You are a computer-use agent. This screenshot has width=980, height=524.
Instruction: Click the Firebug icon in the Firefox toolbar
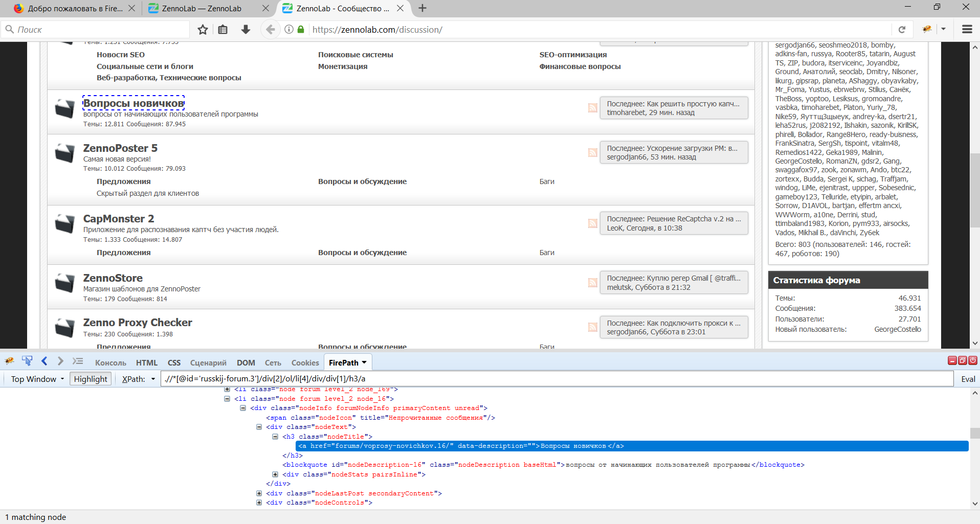927,29
